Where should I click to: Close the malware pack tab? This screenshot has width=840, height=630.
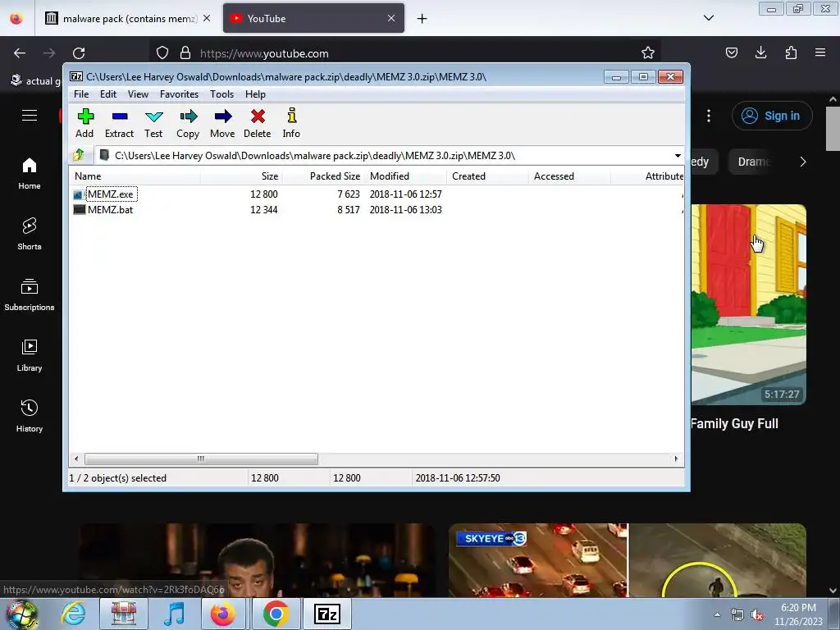(x=207, y=18)
